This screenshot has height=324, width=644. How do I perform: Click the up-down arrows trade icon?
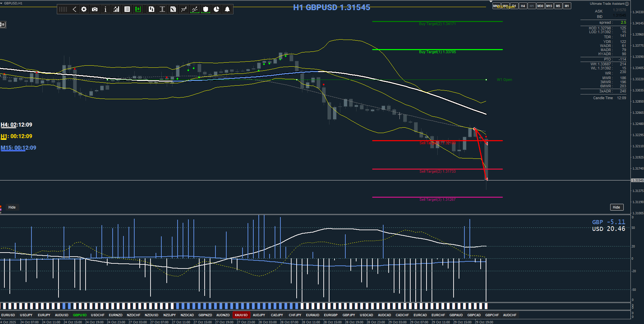pyautogui.click(x=152, y=9)
